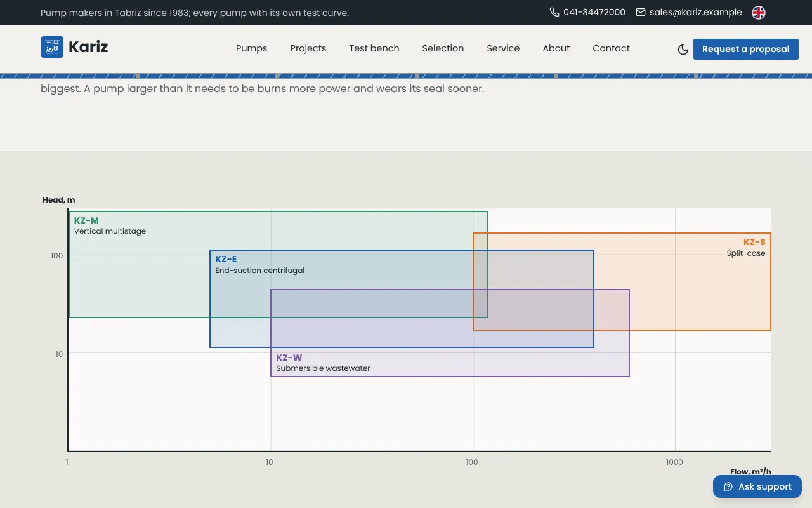This screenshot has width=812, height=508.
Task: Click the Kariz logo icon
Action: pos(52,47)
